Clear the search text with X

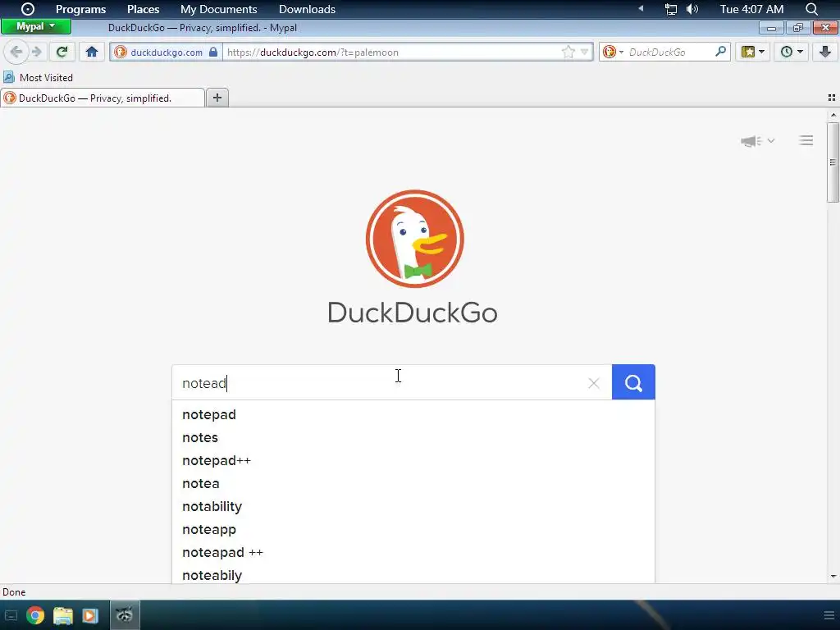click(x=594, y=383)
